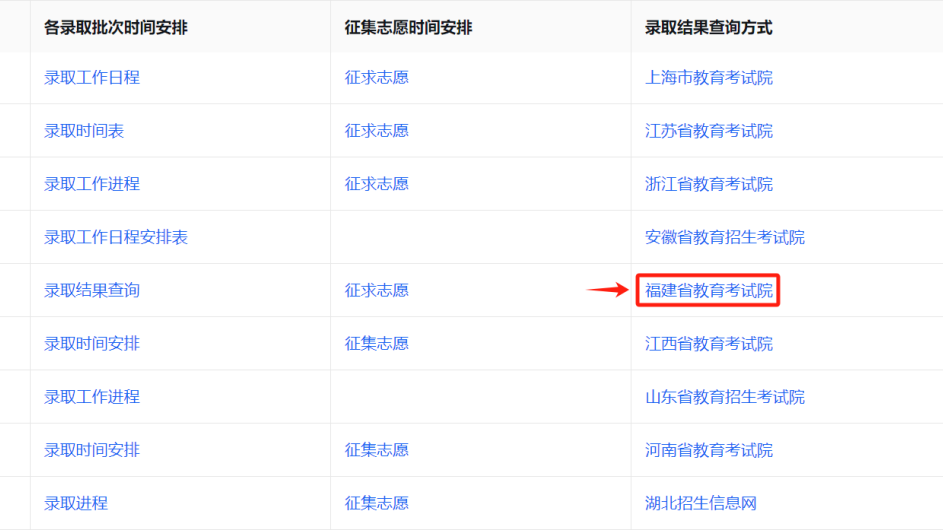Viewport: 943px width, 530px height.
Task: Visit 山东省教育招生考试院 link
Action: coord(725,396)
